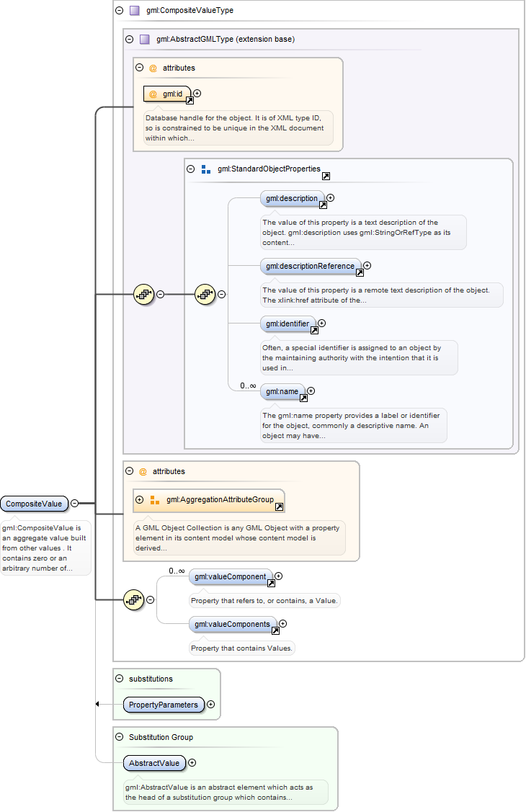Select the gml:description element node
Screen dimensions: 526x812
[291, 198]
